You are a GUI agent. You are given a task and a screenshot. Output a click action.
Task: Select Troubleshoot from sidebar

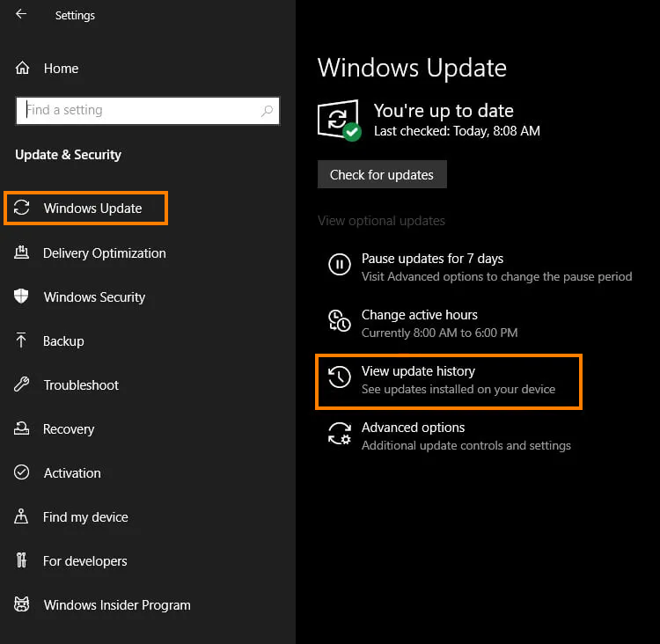pos(81,385)
